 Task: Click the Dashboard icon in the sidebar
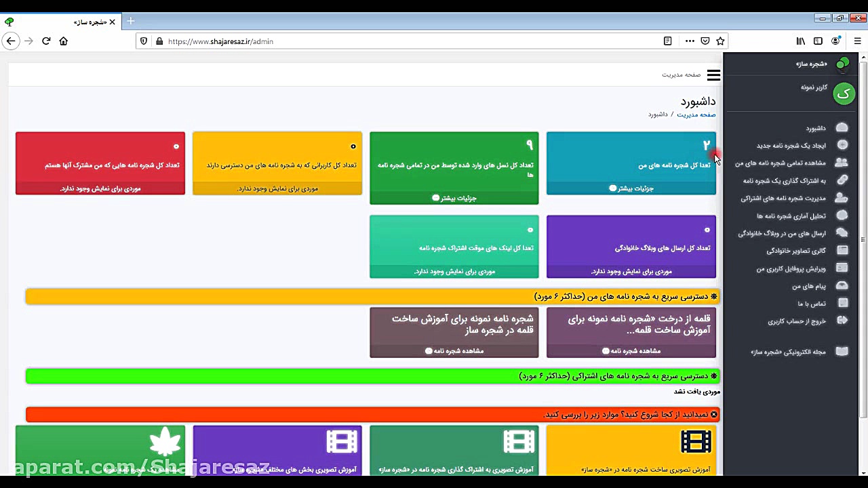[842, 127]
